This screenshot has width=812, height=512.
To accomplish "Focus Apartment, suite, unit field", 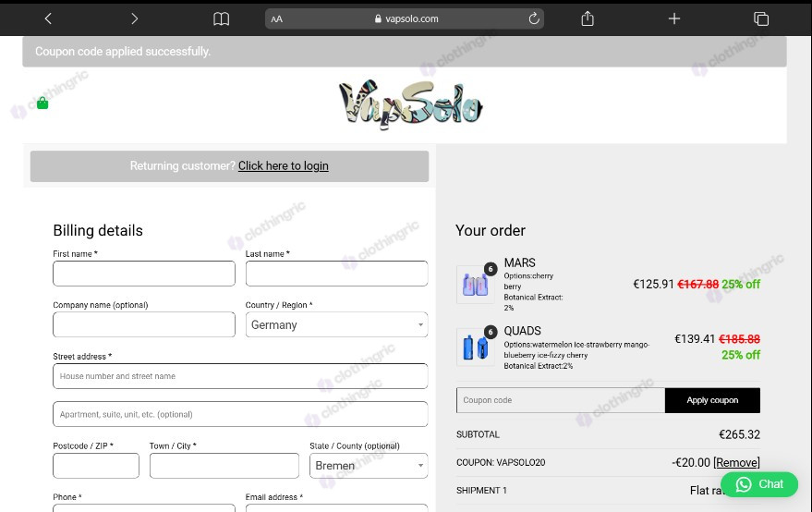I will (240, 414).
